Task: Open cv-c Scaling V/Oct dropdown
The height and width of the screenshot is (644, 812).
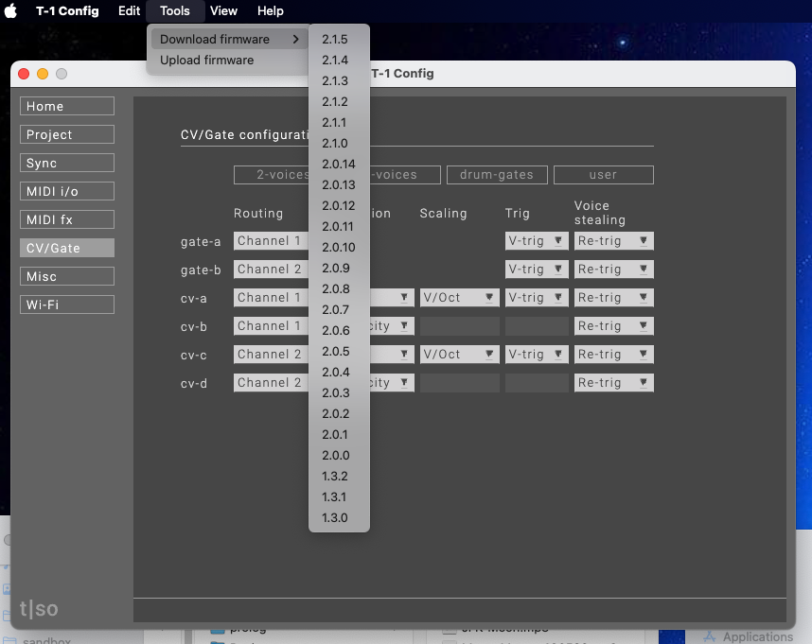Action: tap(459, 355)
